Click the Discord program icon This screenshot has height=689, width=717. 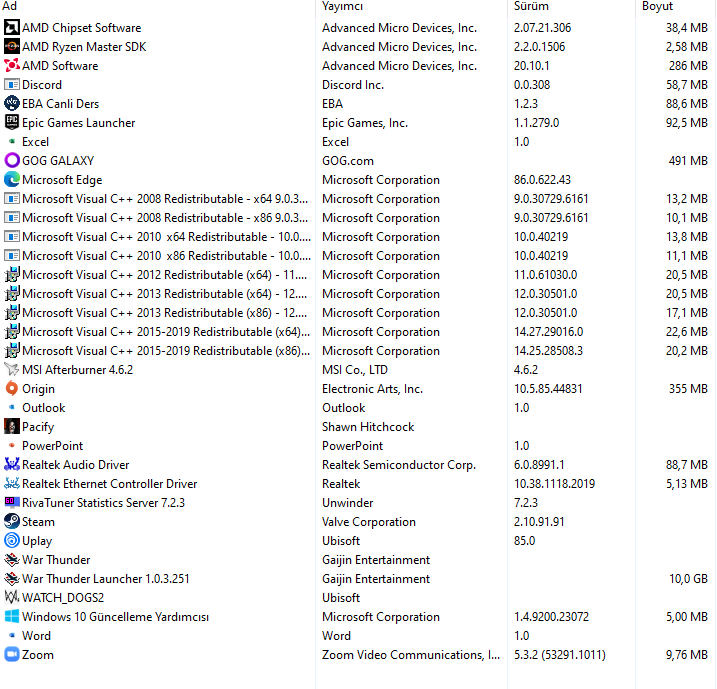(12, 85)
